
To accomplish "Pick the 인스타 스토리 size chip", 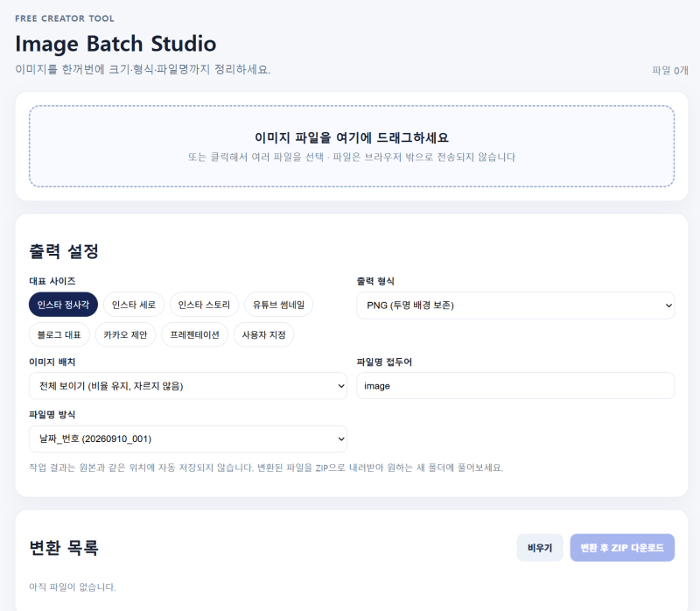I will point(204,305).
